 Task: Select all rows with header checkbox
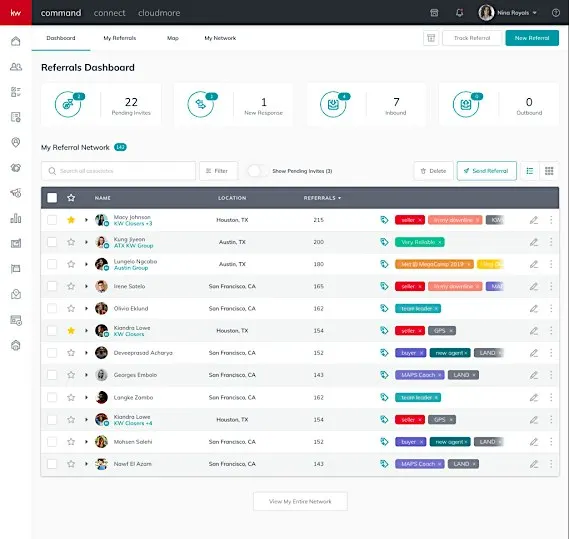(52, 198)
